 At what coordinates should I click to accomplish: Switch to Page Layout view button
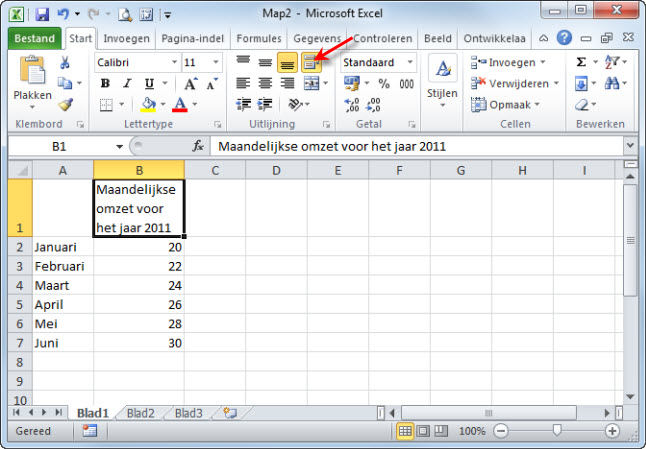coord(423,431)
